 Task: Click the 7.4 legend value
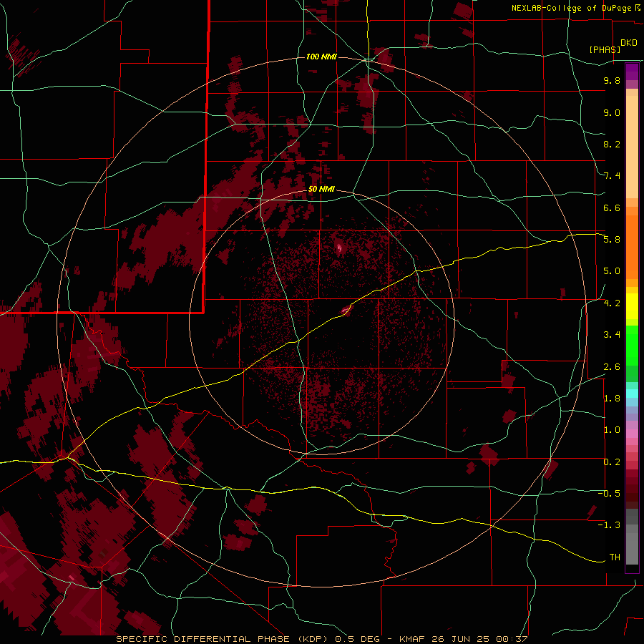[x=612, y=176]
